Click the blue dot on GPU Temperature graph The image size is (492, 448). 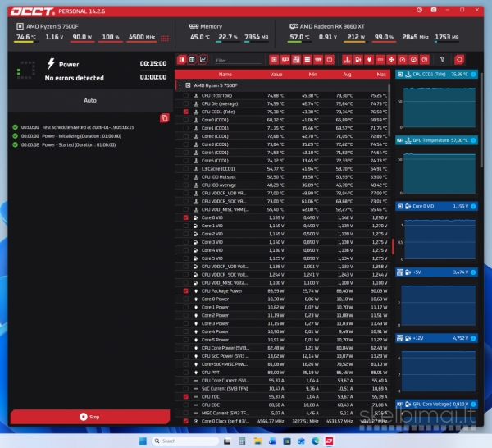[x=473, y=140]
